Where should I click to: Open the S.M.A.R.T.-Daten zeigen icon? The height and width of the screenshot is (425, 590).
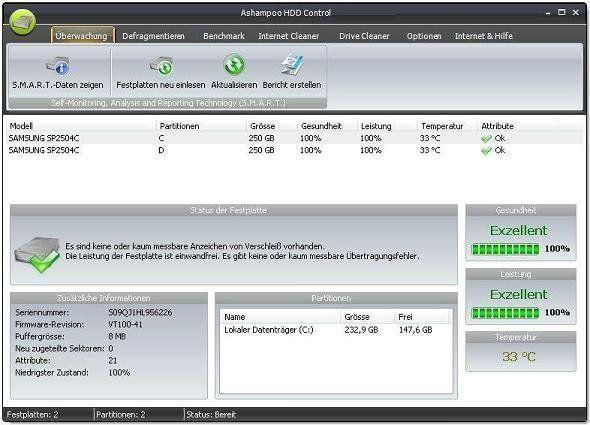[x=58, y=66]
